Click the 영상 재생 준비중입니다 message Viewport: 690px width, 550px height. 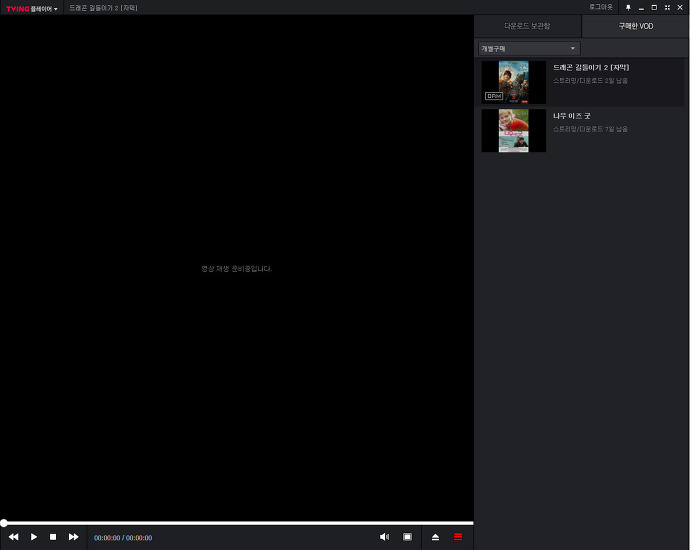tap(237, 268)
